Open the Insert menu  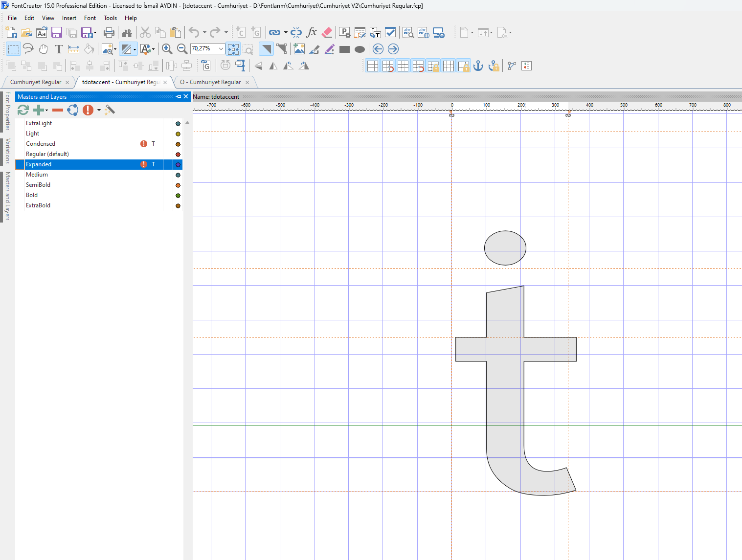[69, 18]
